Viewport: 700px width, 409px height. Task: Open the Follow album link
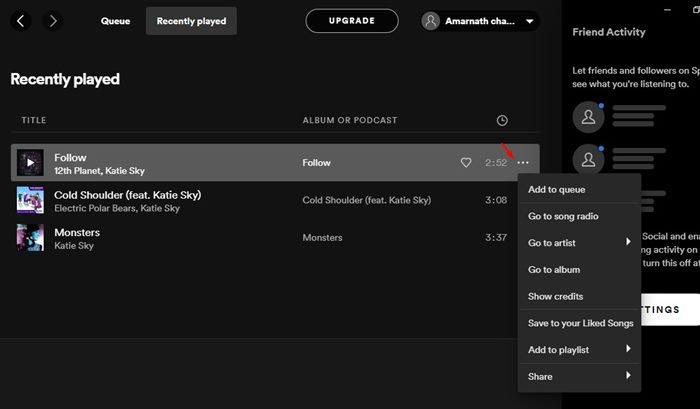click(x=317, y=163)
